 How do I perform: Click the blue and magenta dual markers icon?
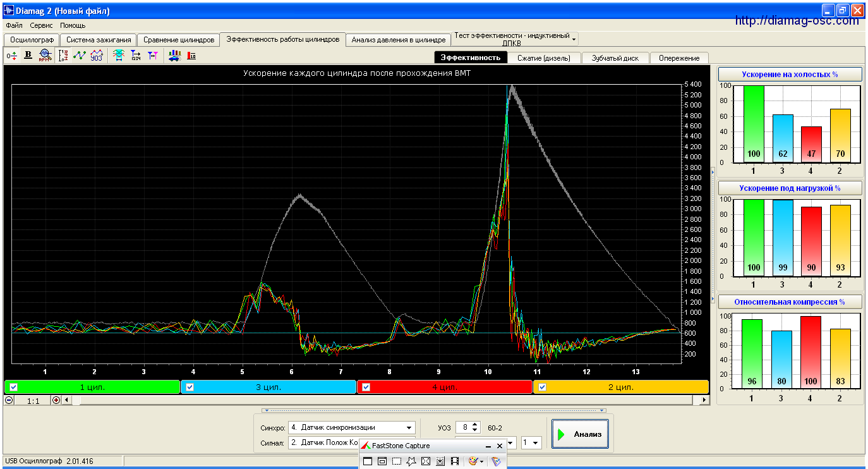coord(153,56)
